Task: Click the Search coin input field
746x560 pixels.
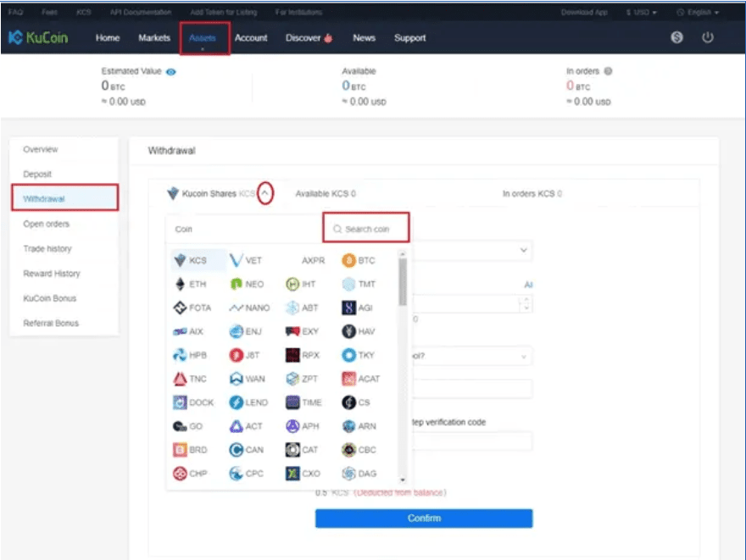Action: pyautogui.click(x=366, y=229)
